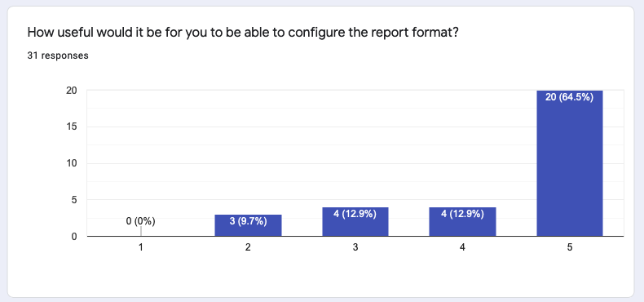
Task: Select the bar for rating 2
Action: click(x=248, y=225)
